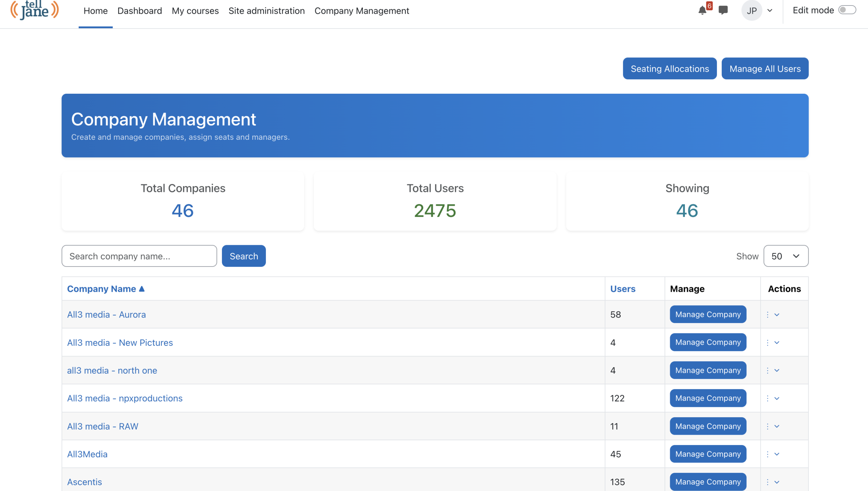Open the Show 50 entries dropdown

(786, 256)
